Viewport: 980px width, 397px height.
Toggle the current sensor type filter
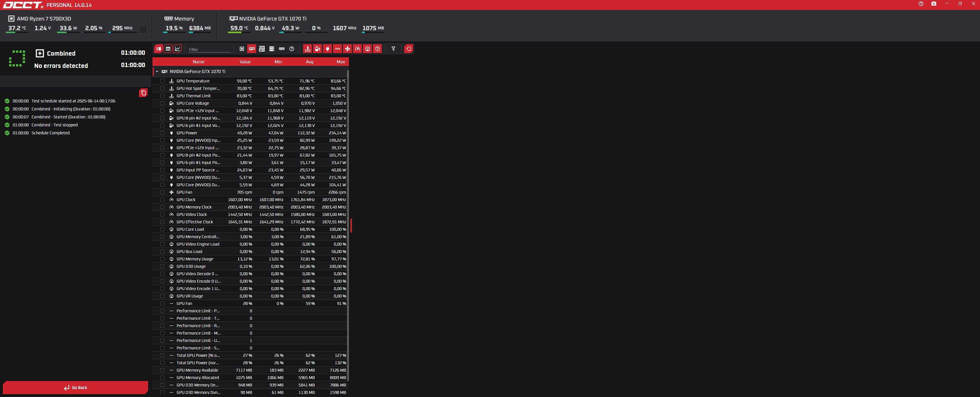click(338, 49)
